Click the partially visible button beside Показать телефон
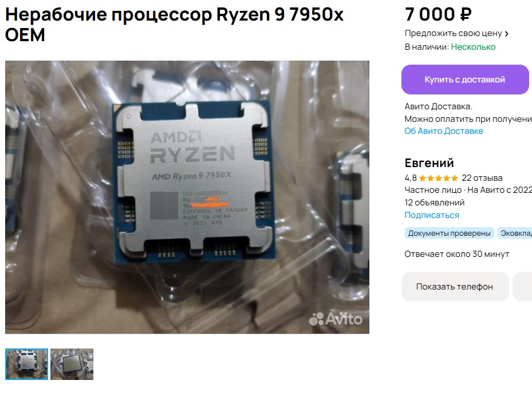Viewport: 532px width, 400px height. (x=522, y=287)
